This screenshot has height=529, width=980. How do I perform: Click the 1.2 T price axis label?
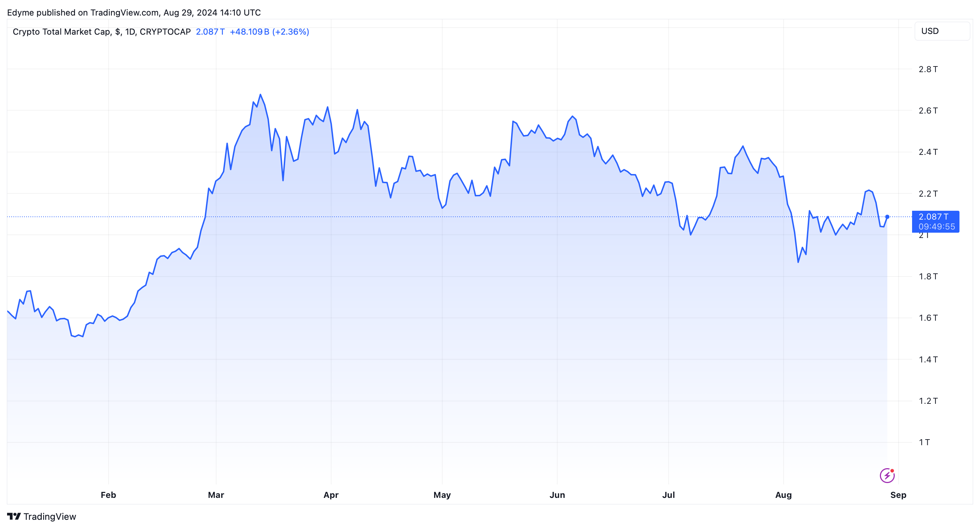[928, 401]
